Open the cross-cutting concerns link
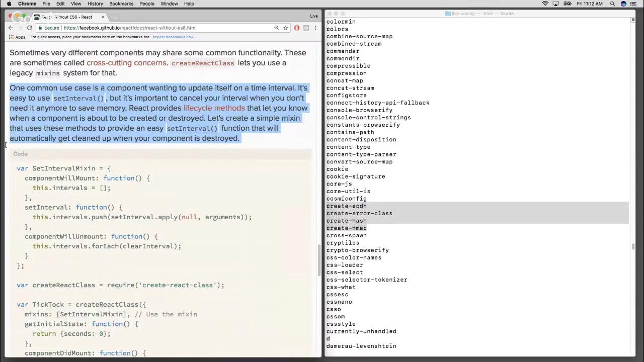Image resolution: width=644 pixels, height=362 pixels. 126,63
